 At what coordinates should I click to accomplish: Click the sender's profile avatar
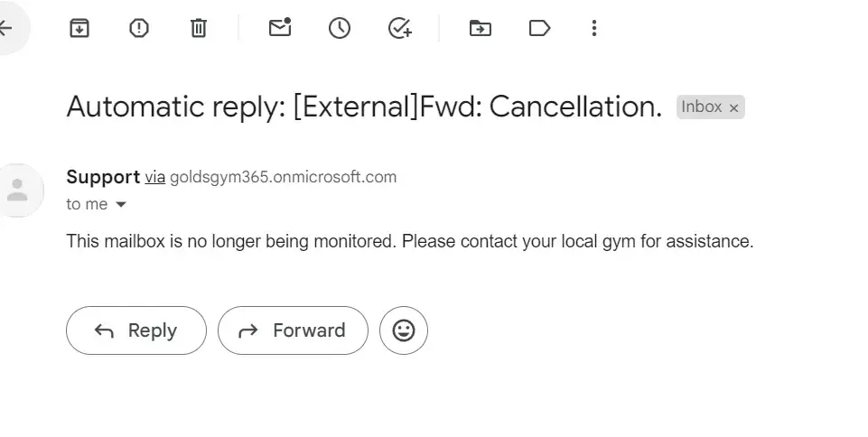coord(16,190)
